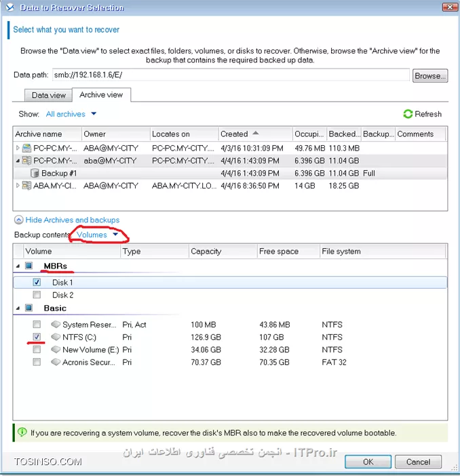
Task: Collapse the MBRs group
Action: (18, 266)
